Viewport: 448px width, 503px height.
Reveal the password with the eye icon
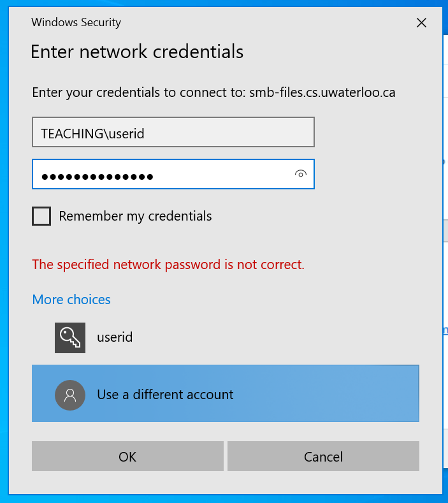301,174
